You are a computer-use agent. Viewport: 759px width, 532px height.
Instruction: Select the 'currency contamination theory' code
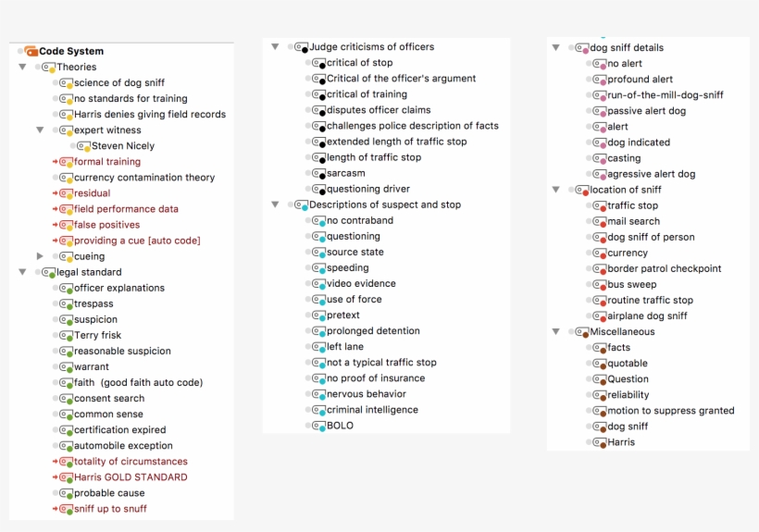[143, 178]
